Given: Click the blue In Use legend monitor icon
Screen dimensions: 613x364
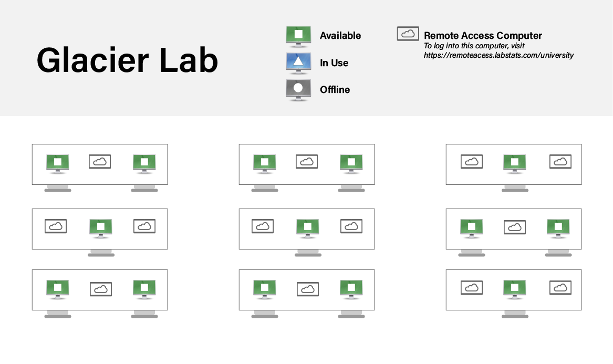Looking at the screenshot, I should click(x=298, y=64).
